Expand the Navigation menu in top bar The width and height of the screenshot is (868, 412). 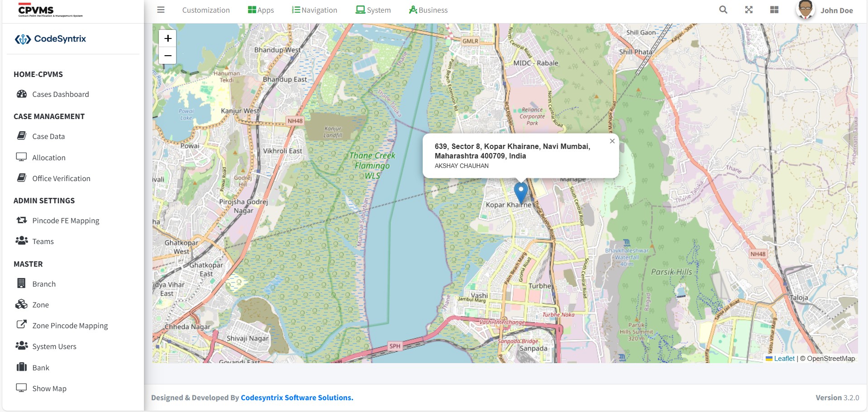click(x=315, y=10)
